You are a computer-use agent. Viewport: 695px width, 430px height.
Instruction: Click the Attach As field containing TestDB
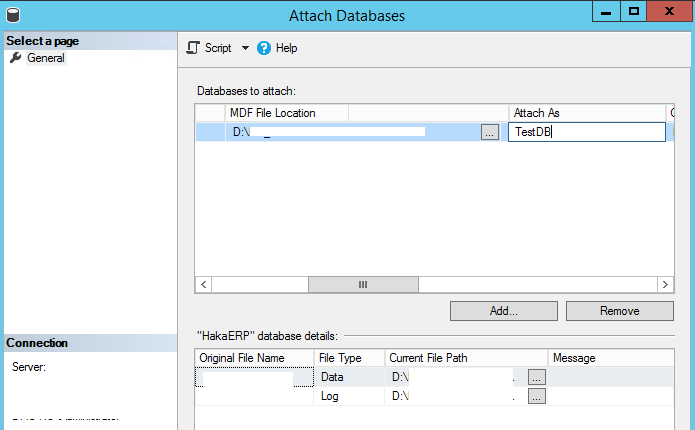coord(586,132)
